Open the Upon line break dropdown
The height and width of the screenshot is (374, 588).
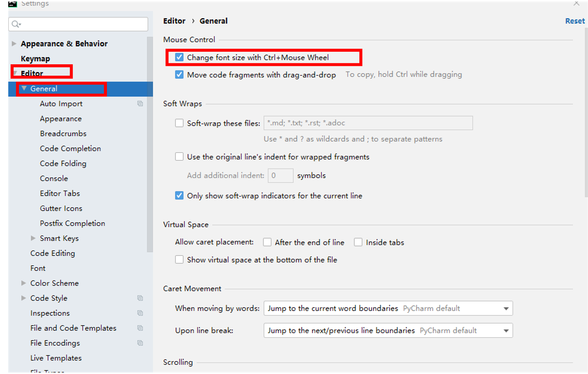pyautogui.click(x=388, y=330)
